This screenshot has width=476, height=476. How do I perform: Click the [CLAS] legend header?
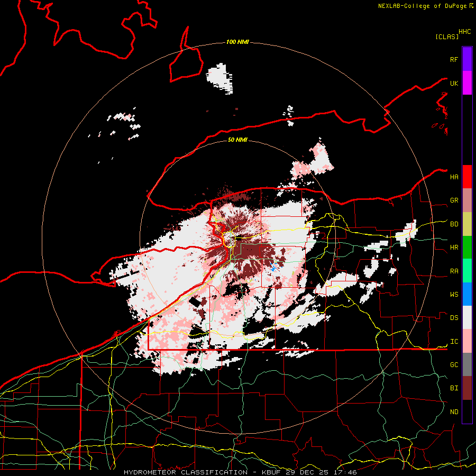click(447, 36)
